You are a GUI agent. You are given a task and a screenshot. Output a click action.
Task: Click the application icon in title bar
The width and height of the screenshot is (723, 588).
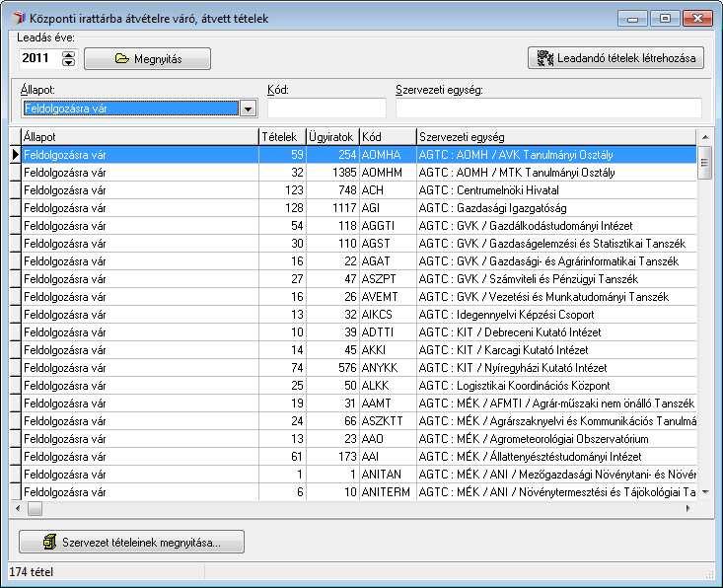(x=18, y=18)
